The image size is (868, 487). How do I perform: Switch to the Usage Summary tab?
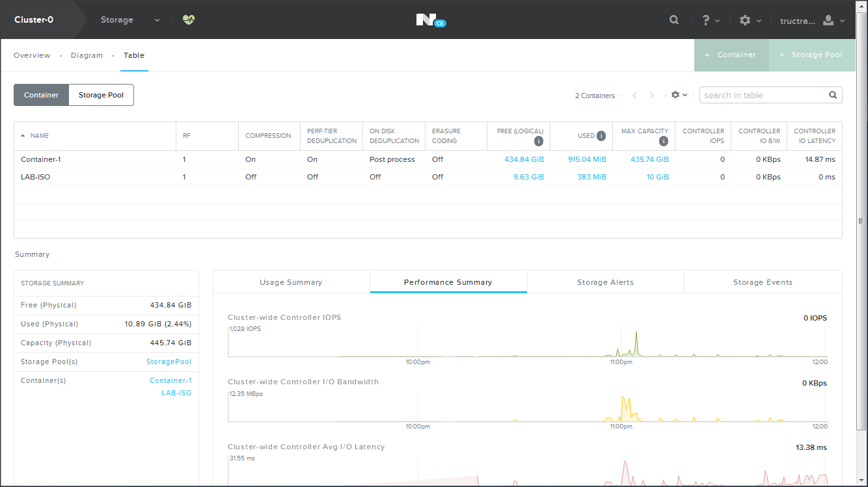291,282
